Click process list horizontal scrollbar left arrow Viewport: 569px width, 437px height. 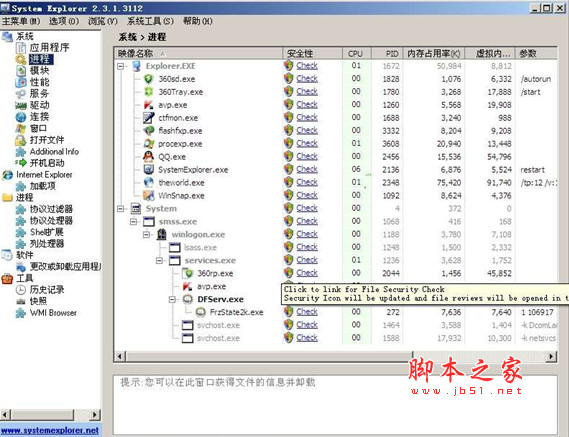click(x=120, y=356)
